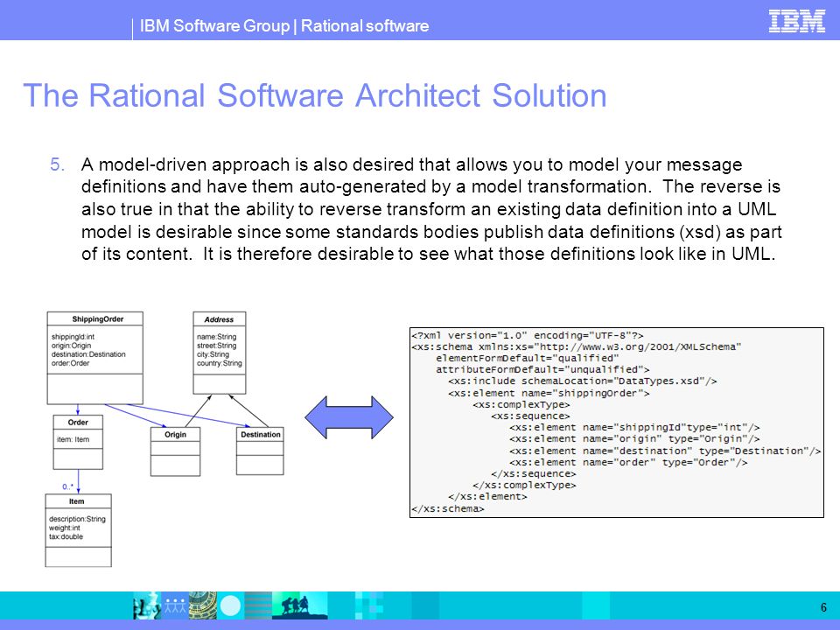The height and width of the screenshot is (630, 840).
Task: Click the xs:element name="destination" line
Action: [x=665, y=451]
